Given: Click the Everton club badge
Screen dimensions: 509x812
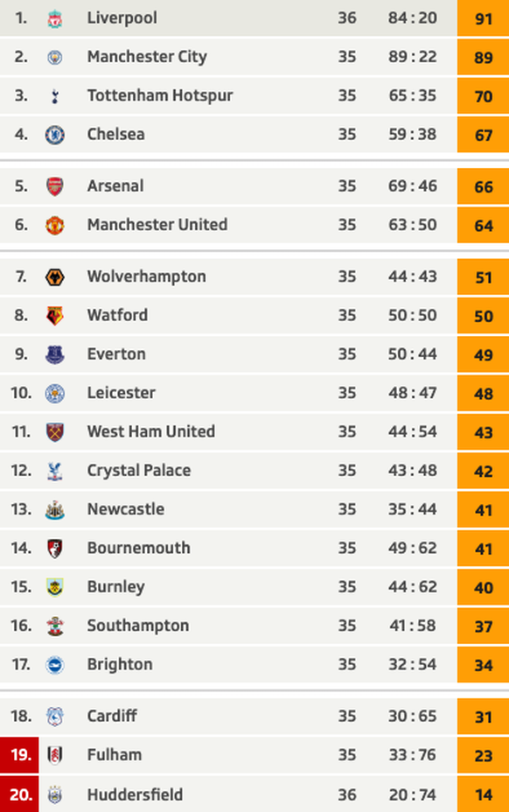Looking at the screenshot, I should (55, 354).
